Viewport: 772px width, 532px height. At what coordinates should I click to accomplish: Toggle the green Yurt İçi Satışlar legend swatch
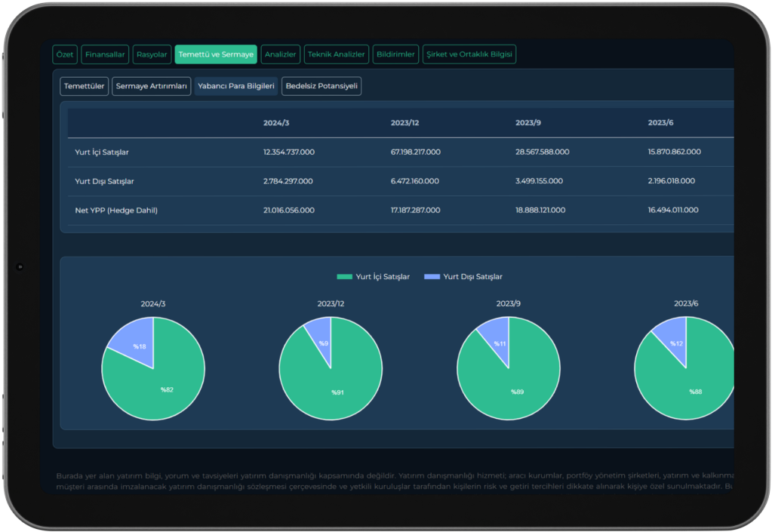point(344,277)
